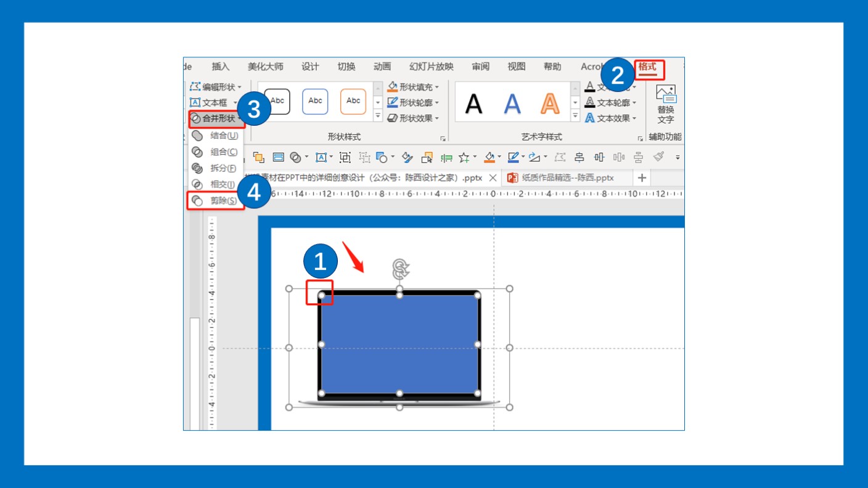The height and width of the screenshot is (488, 868).
Task: Open the quick access toolbar customize arrow
Action: click(x=678, y=158)
